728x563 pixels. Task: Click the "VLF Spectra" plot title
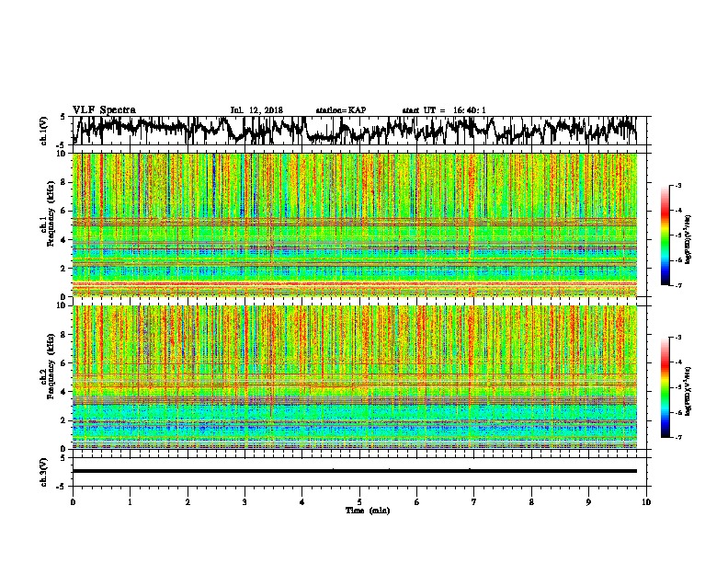[x=104, y=110]
